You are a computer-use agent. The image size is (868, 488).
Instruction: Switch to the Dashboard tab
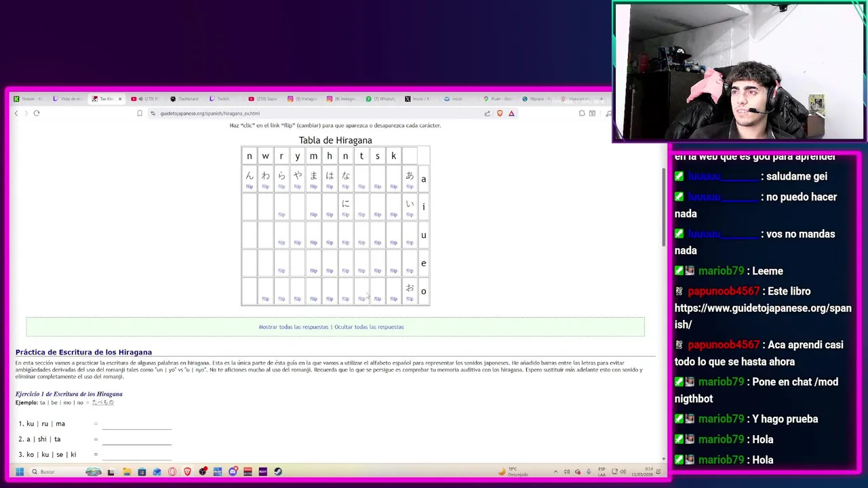pos(184,99)
